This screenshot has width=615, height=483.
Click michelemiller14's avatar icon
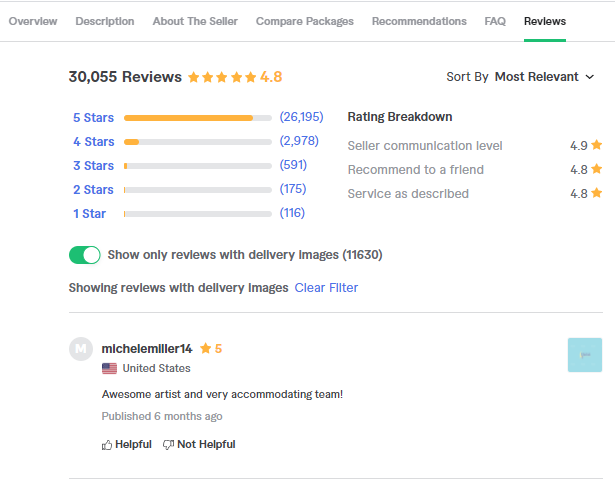tap(81, 349)
